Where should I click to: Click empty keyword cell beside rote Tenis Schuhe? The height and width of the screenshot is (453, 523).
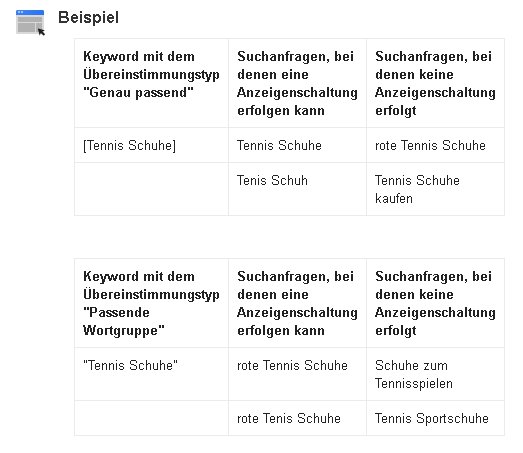[x=151, y=418]
